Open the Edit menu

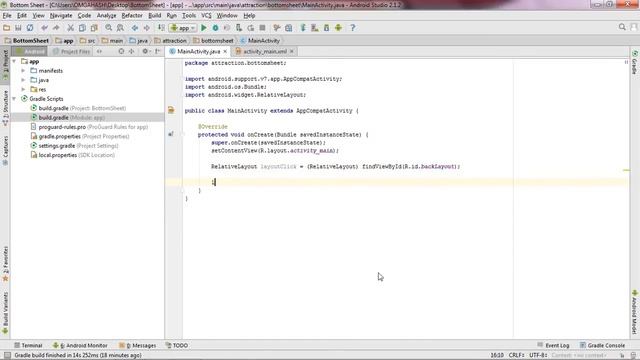pyautogui.click(x=22, y=16)
